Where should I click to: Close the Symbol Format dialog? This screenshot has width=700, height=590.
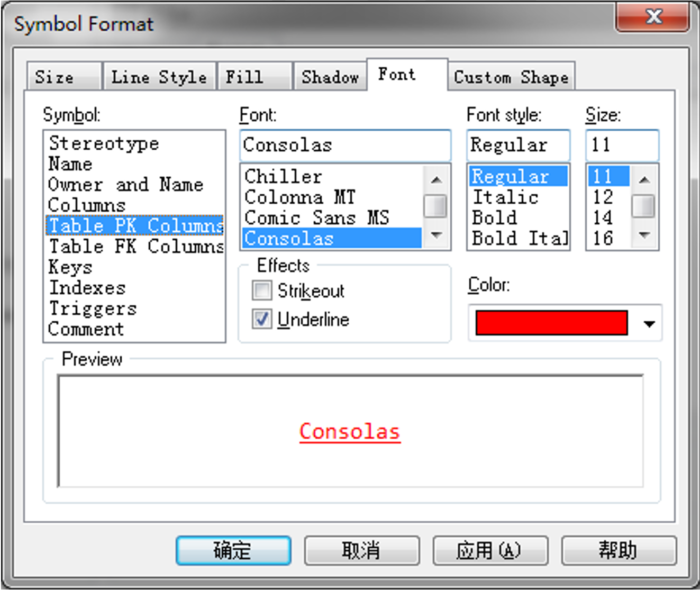click(x=654, y=17)
